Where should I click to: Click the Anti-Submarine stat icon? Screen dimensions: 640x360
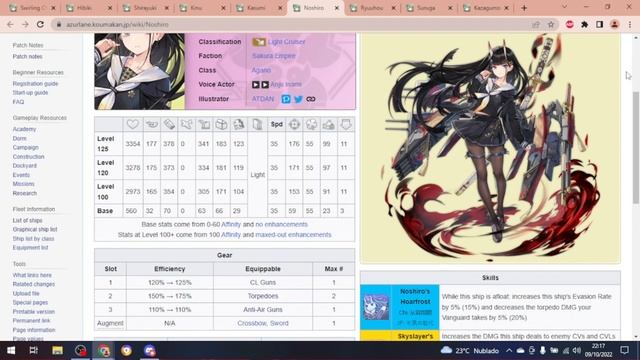329,124
